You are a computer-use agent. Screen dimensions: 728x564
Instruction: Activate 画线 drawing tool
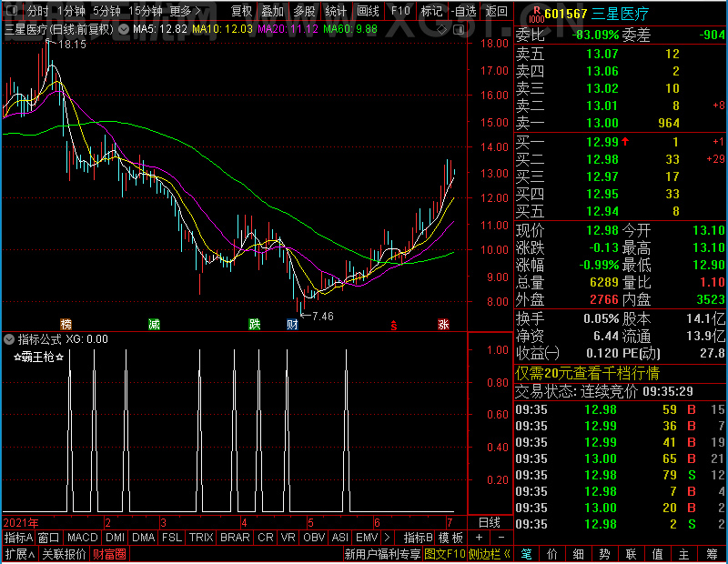[368, 11]
